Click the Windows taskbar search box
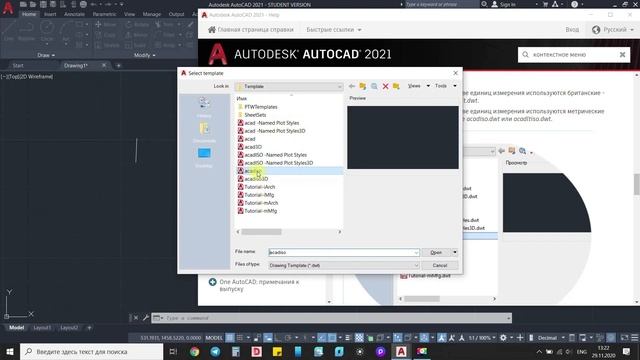This screenshot has width=640, height=360. tap(92, 351)
